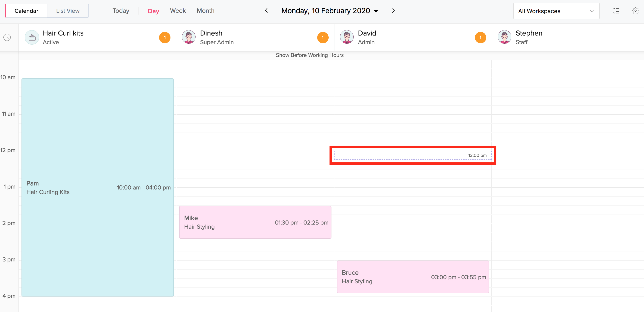Open the calendar settings gear icon
Image resolution: width=644 pixels, height=312 pixels.
(x=635, y=11)
